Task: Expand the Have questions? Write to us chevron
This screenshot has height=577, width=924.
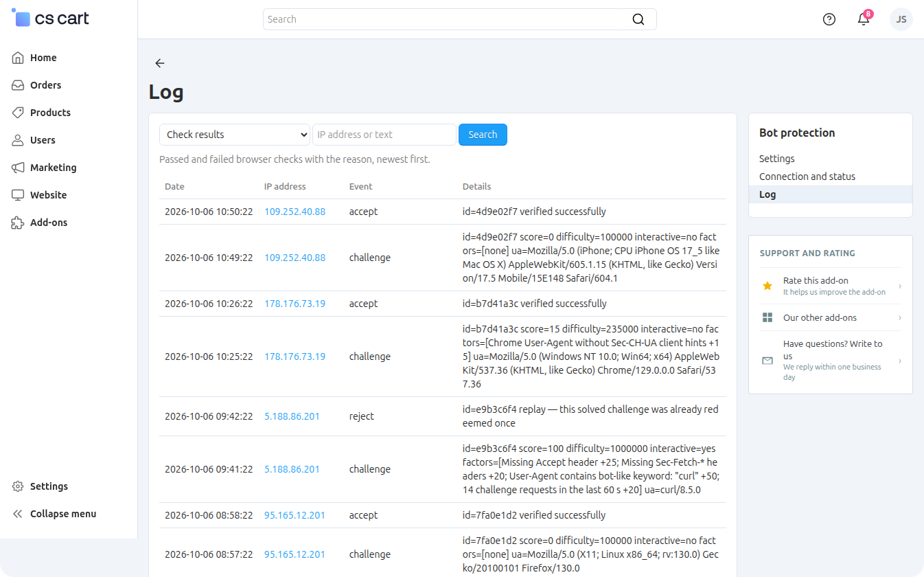Action: click(900, 361)
